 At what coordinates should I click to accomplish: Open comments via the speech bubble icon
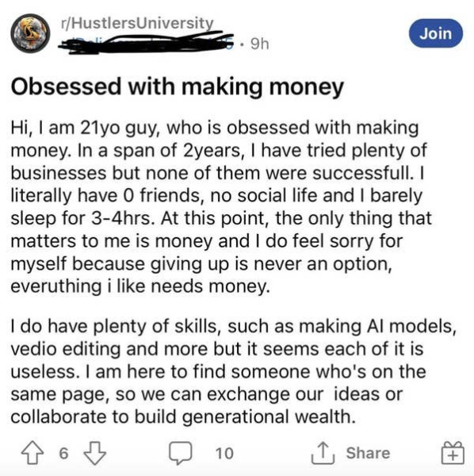point(181,453)
